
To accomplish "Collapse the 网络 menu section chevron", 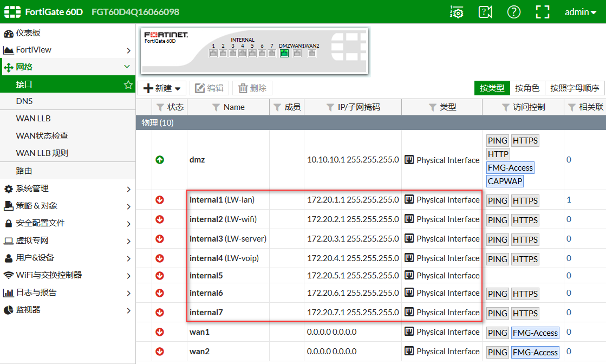I will click(x=127, y=67).
